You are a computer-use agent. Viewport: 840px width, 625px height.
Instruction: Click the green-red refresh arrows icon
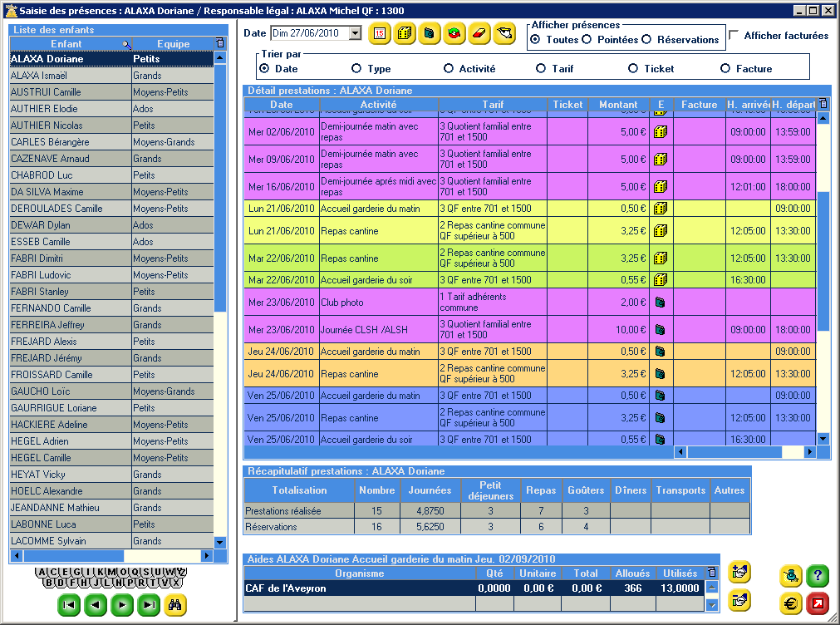pos(454,33)
